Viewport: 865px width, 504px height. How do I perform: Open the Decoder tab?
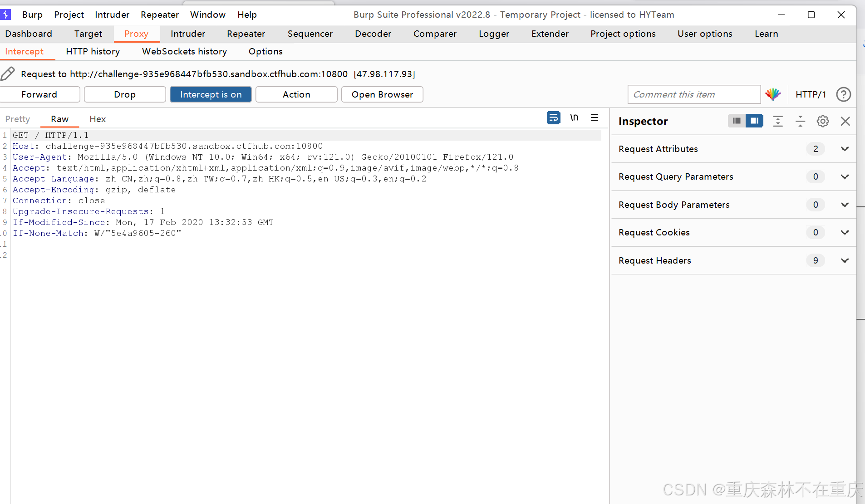pyautogui.click(x=373, y=34)
